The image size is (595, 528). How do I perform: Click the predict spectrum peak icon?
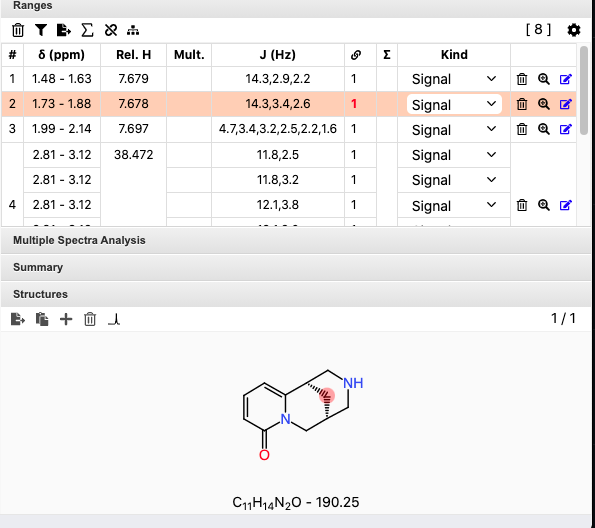(114, 319)
